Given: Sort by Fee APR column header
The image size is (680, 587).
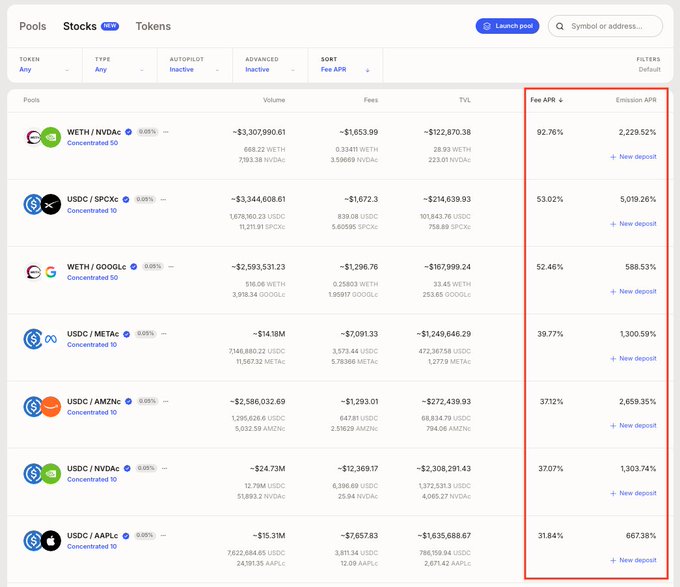Looking at the screenshot, I should (x=546, y=100).
